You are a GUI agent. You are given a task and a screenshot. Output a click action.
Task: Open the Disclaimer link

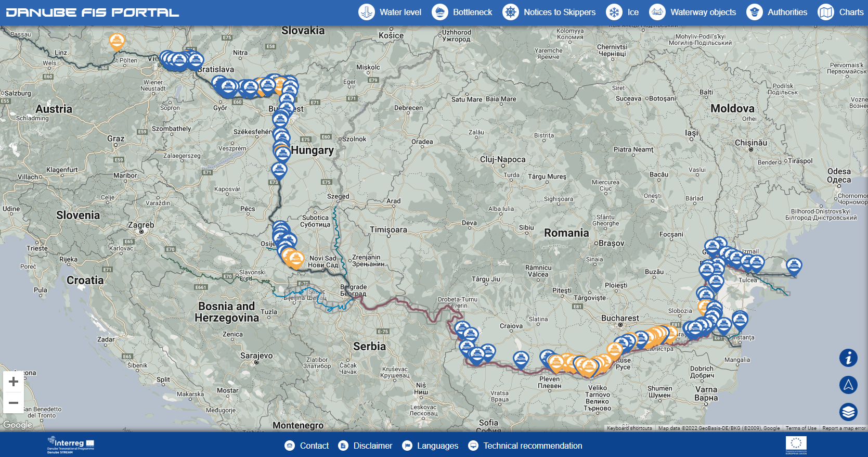point(373,446)
